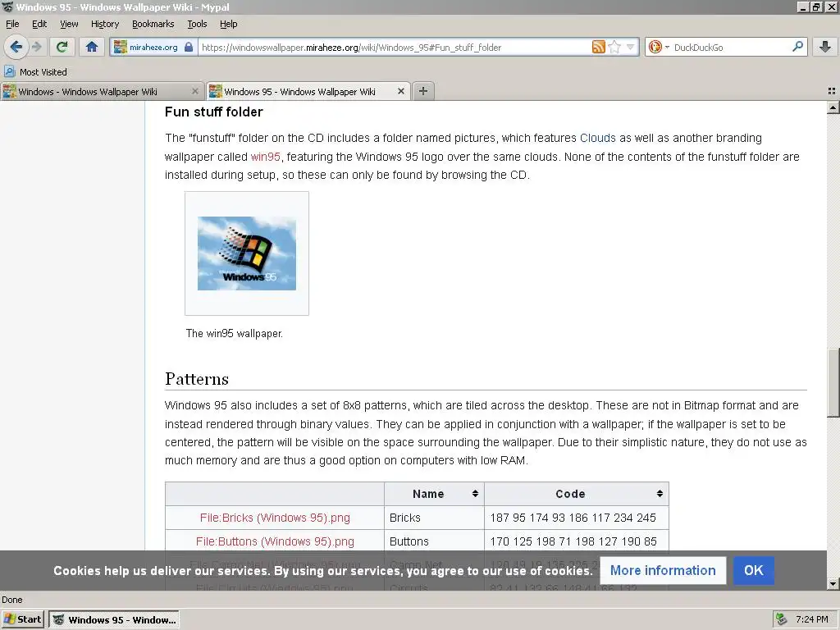Click the Bricks name cell
The width and height of the screenshot is (840, 630).
pos(434,518)
